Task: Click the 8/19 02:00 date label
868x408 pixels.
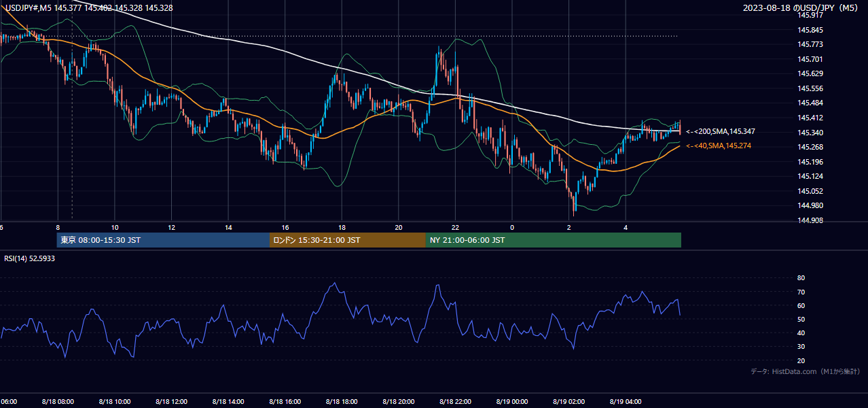Action: click(568, 401)
